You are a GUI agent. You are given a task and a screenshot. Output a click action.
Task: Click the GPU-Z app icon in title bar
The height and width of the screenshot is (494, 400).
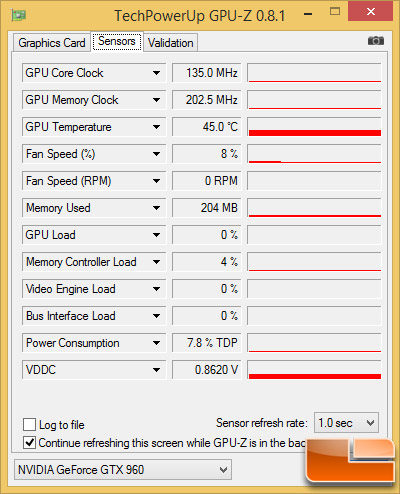(18, 15)
